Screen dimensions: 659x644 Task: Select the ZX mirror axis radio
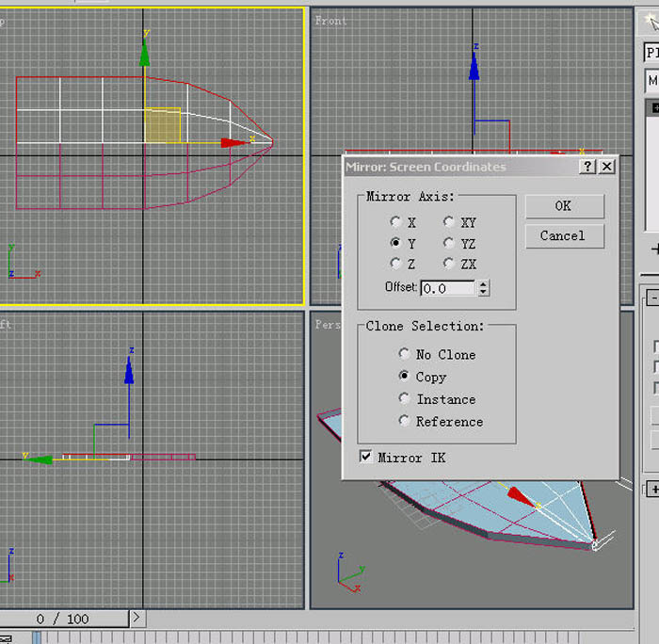(449, 264)
